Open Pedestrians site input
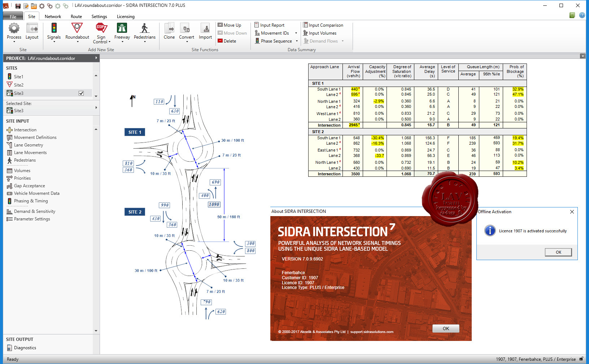Viewport: 589px width, 364px height. (25, 160)
